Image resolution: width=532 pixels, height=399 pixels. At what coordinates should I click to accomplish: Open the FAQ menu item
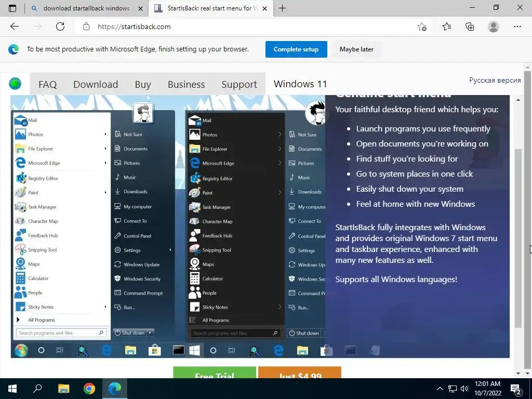(x=47, y=84)
